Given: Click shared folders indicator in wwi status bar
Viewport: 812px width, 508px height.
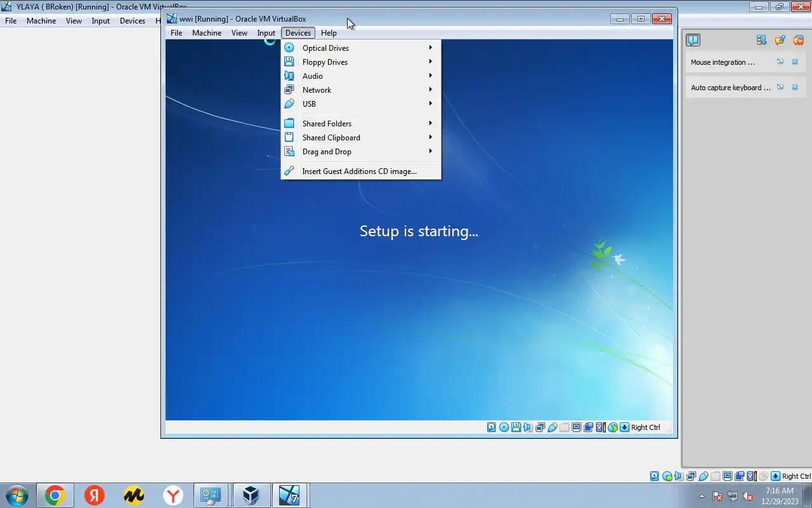Looking at the screenshot, I should click(x=564, y=427).
